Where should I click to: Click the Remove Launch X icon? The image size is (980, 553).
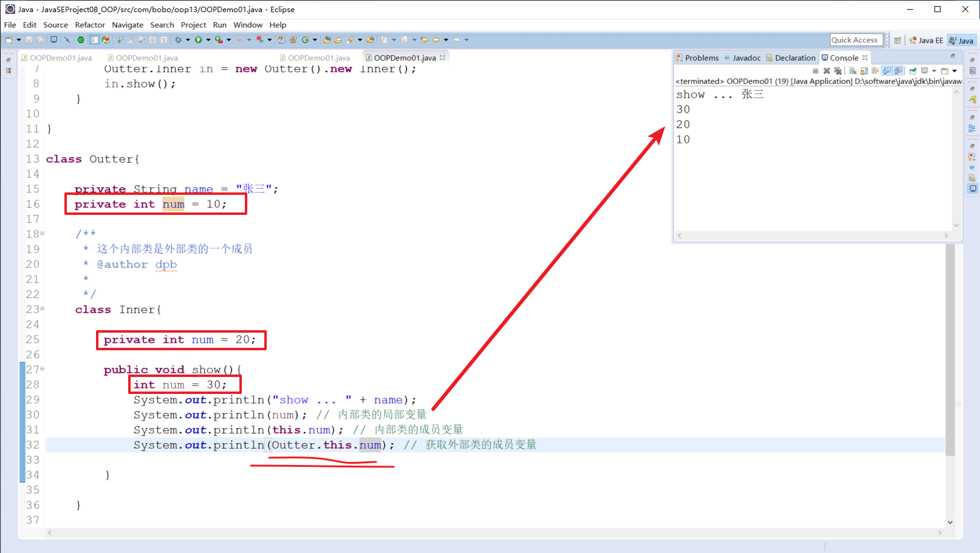826,70
